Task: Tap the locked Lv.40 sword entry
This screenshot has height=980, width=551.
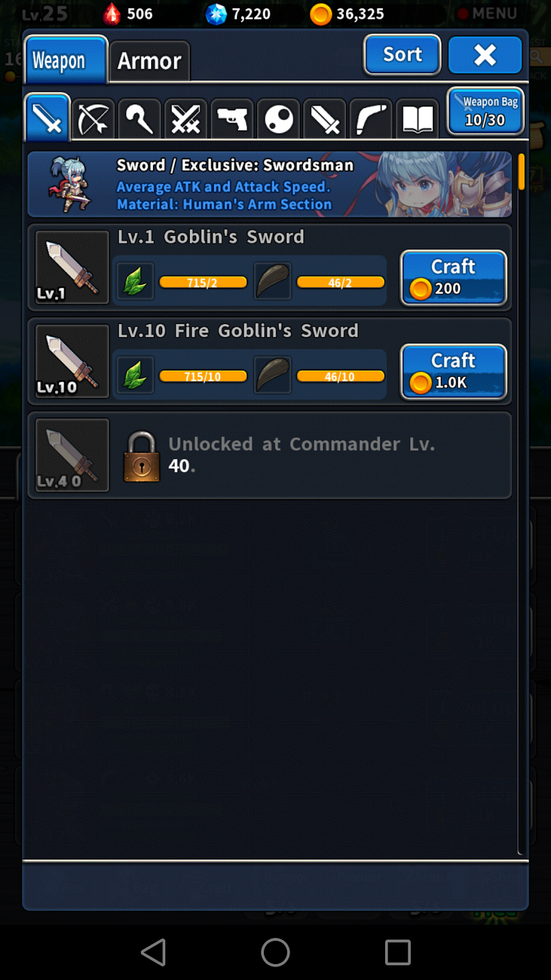Action: 269,455
